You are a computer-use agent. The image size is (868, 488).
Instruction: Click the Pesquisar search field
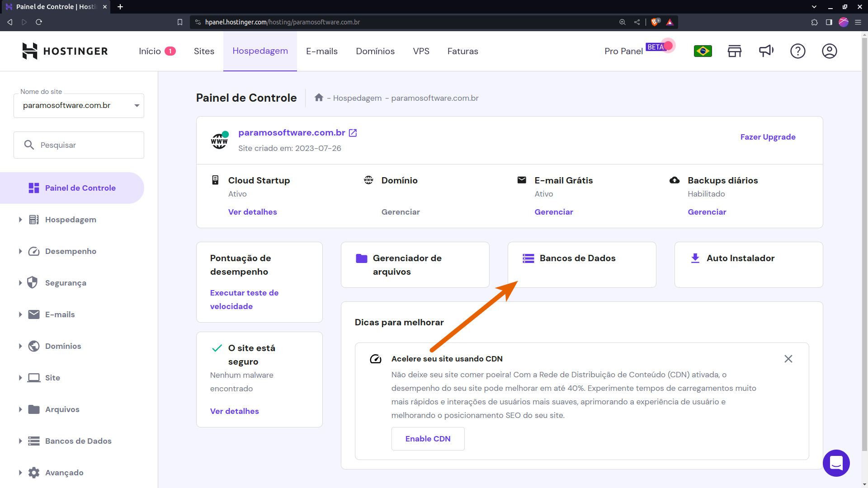79,145
